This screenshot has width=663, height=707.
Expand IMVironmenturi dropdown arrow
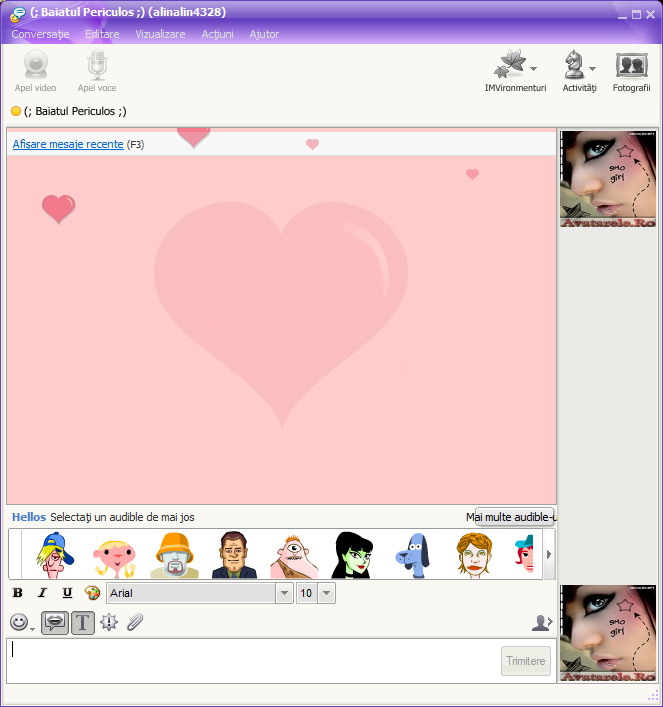click(x=534, y=69)
